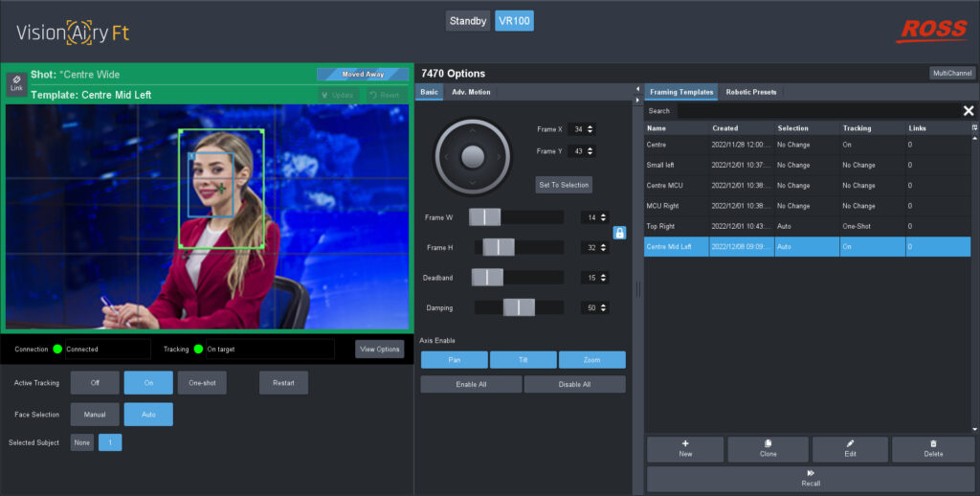Screen dimensions: 980x496
Task: Open the Robotic Presets tab
Action: point(751,92)
